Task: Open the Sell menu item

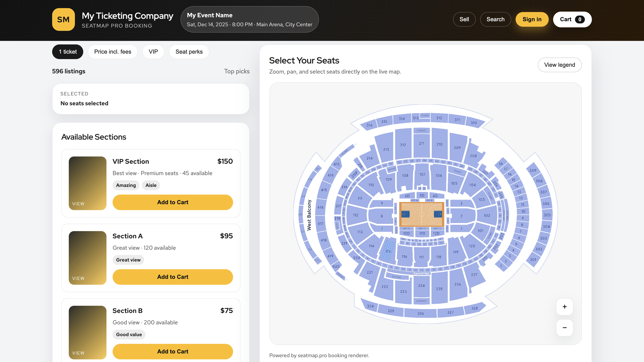Action: tap(464, 19)
